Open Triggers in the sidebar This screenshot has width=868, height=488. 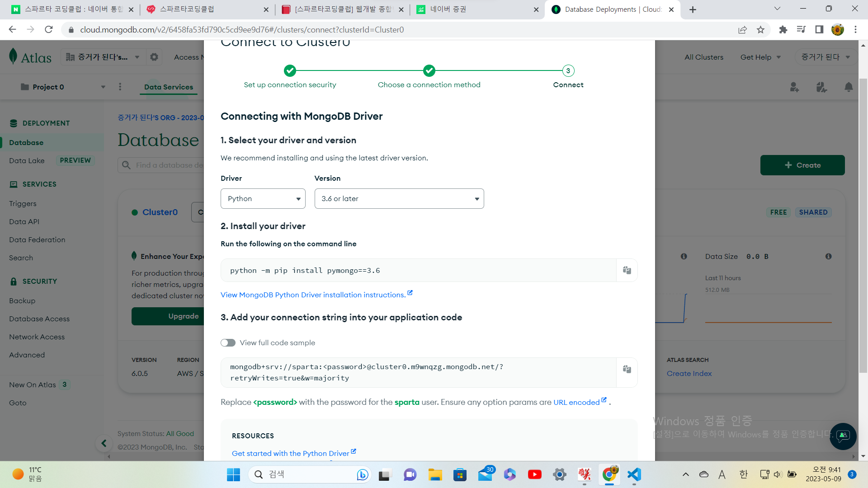point(23,204)
